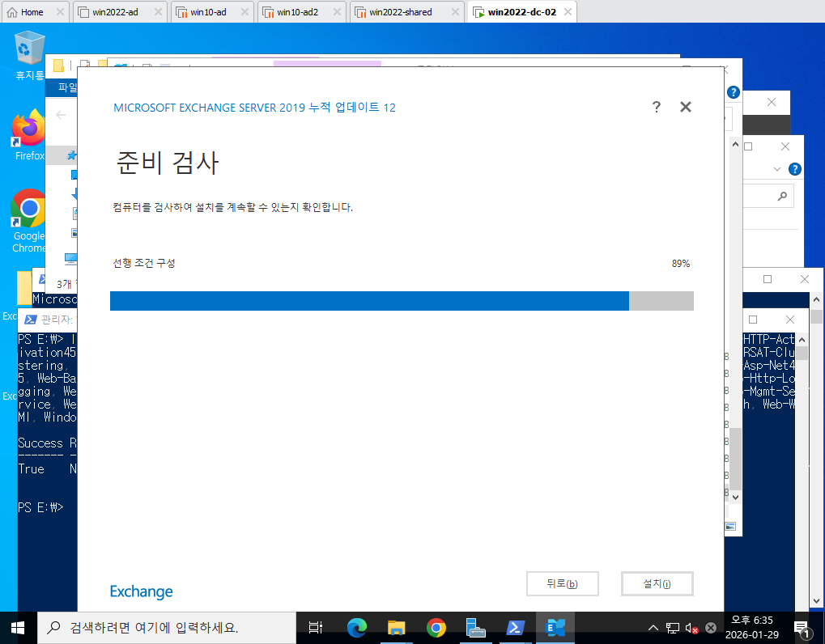Close the win2022-shared tab
This screenshot has width=825, height=644.
[455, 12]
